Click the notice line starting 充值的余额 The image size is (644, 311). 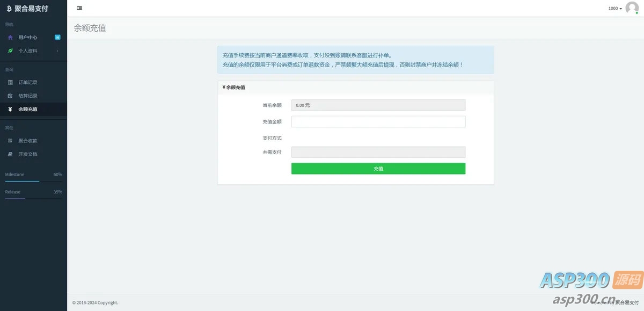click(x=342, y=65)
